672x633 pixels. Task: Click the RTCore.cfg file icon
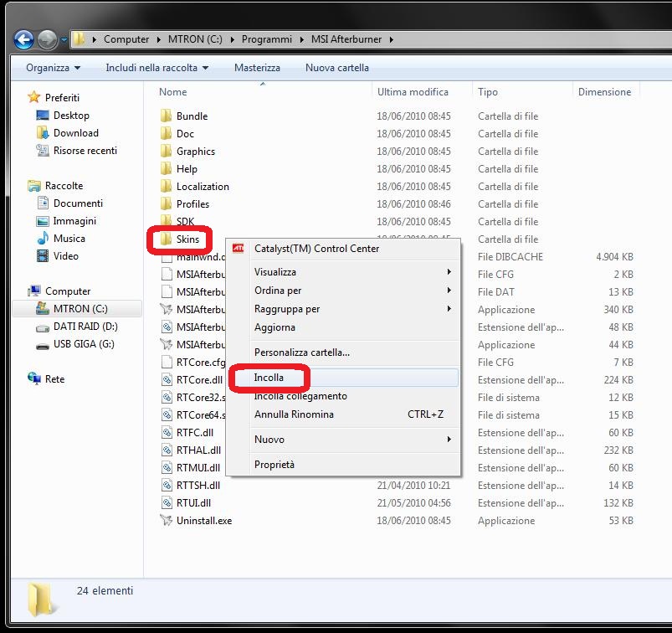[167, 362]
